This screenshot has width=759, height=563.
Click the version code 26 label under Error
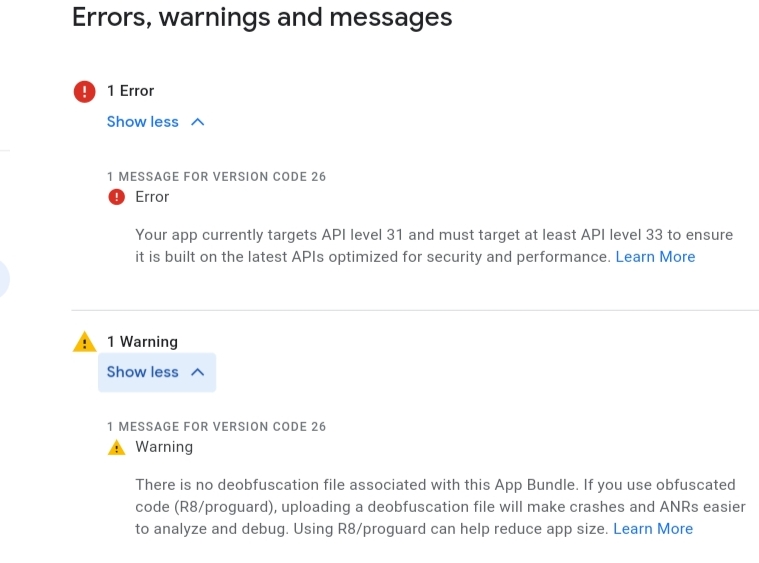(216, 177)
